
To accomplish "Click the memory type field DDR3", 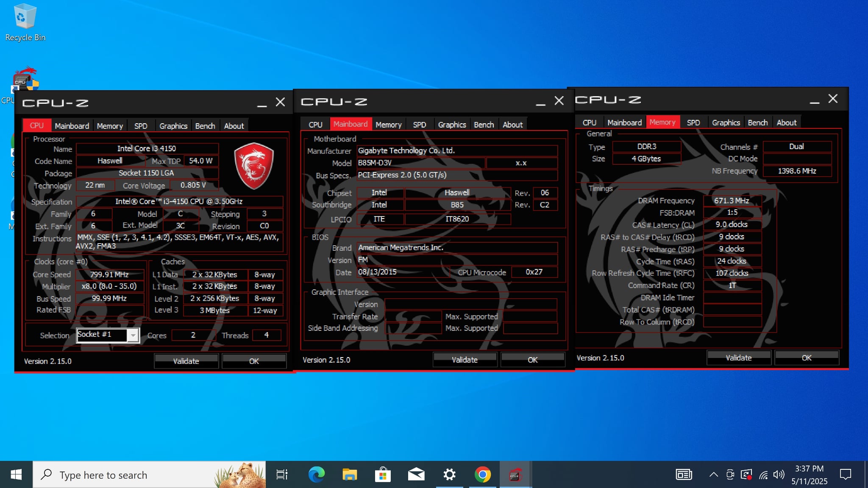I will coord(646,147).
